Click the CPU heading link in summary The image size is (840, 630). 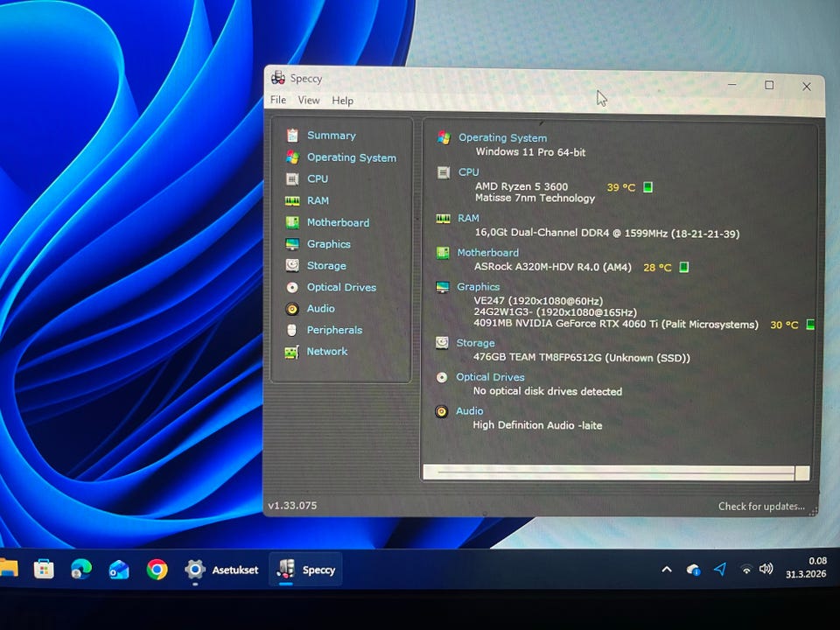tap(468, 172)
